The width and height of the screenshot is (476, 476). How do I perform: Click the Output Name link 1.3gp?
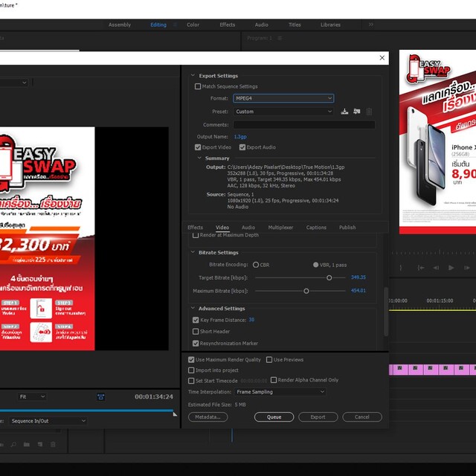(x=240, y=137)
